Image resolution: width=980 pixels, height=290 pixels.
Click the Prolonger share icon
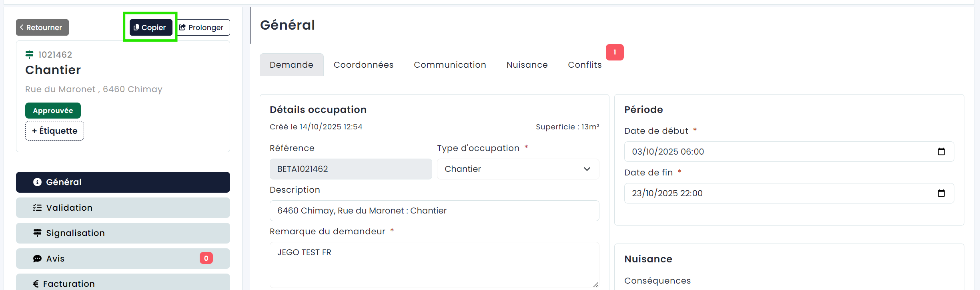(182, 27)
